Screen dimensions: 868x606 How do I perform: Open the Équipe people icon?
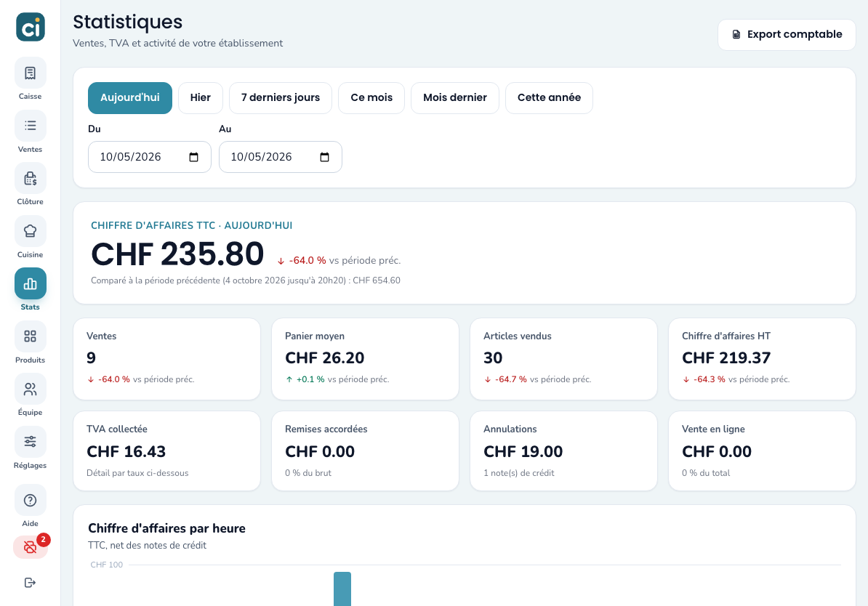30,389
